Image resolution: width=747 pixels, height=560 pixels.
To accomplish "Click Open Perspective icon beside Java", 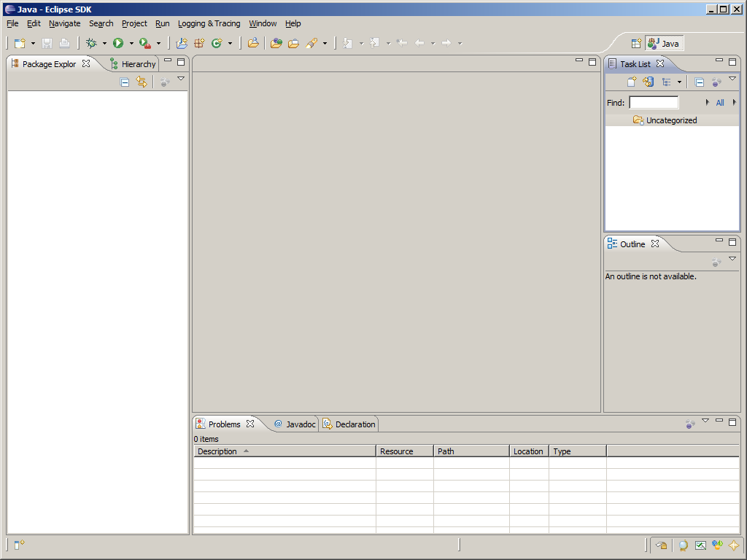I will pos(636,44).
